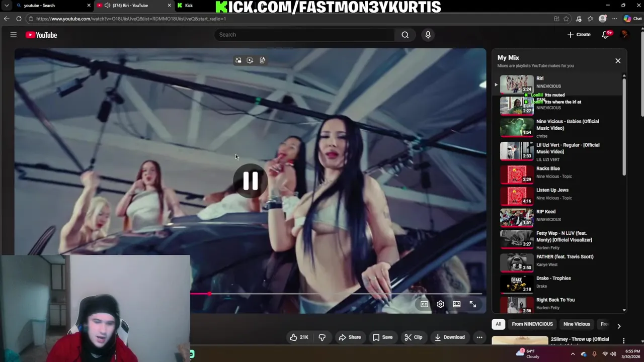This screenshot has height=362, width=644.
Task: Mute the tab via speaker icon
Action: coord(107,6)
